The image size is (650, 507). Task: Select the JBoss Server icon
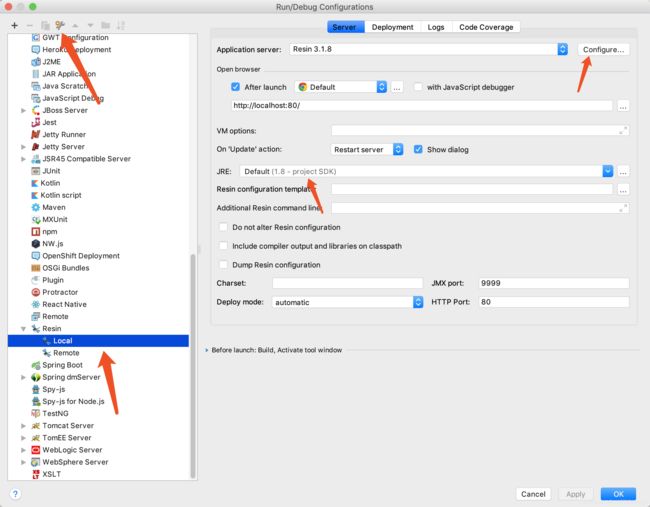(36, 110)
